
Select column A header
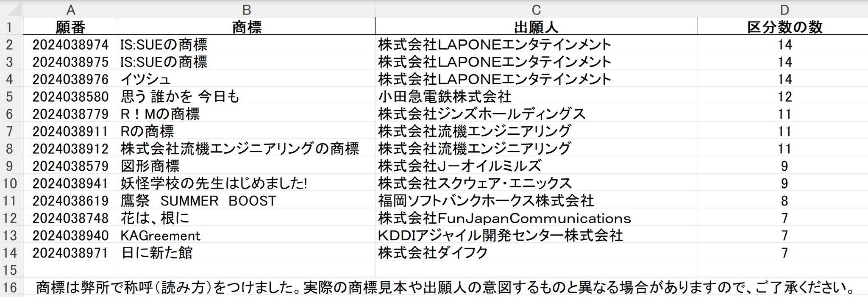(x=71, y=9)
